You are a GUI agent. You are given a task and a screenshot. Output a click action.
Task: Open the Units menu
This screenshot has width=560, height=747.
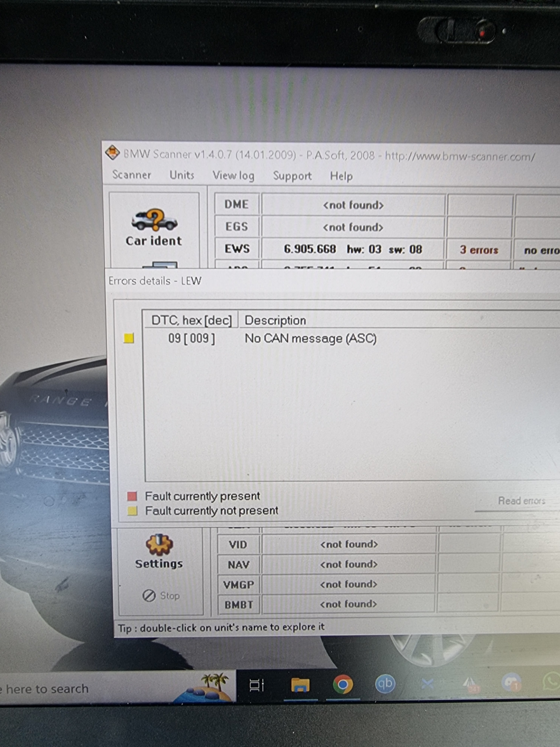pos(182,175)
